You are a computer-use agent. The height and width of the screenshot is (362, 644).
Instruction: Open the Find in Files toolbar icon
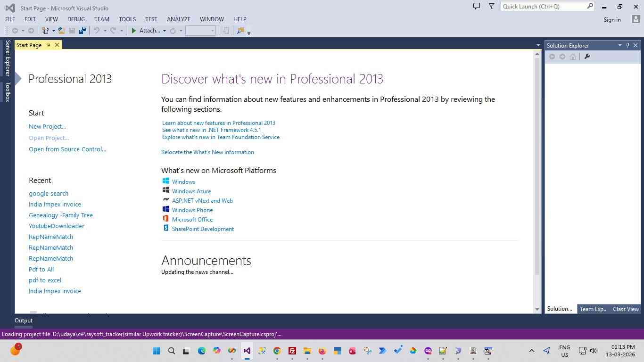point(240,31)
